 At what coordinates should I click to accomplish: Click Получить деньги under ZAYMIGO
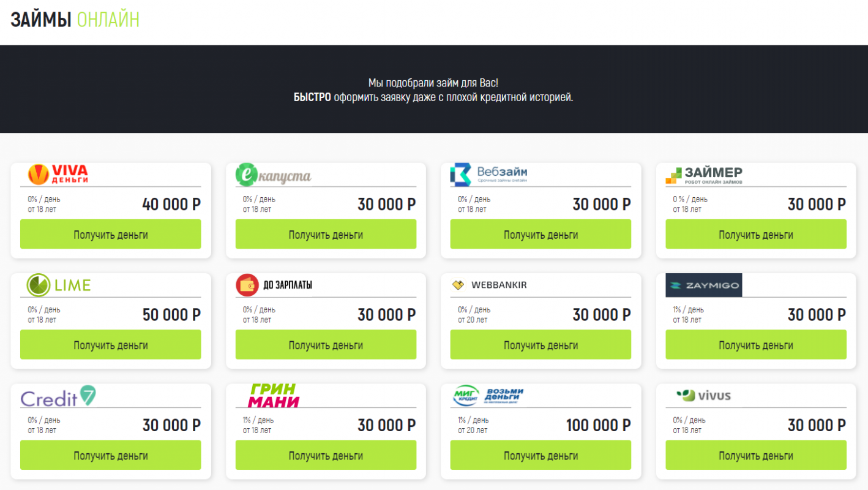pos(756,345)
